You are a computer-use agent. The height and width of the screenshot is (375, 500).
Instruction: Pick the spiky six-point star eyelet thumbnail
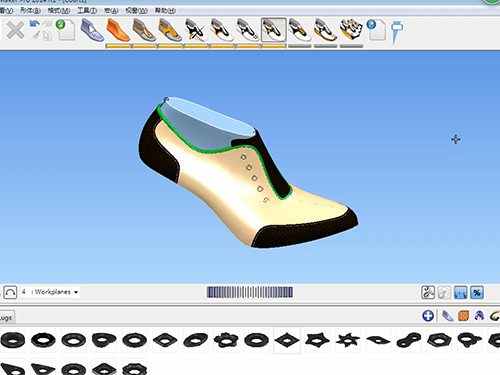[x=348, y=340]
